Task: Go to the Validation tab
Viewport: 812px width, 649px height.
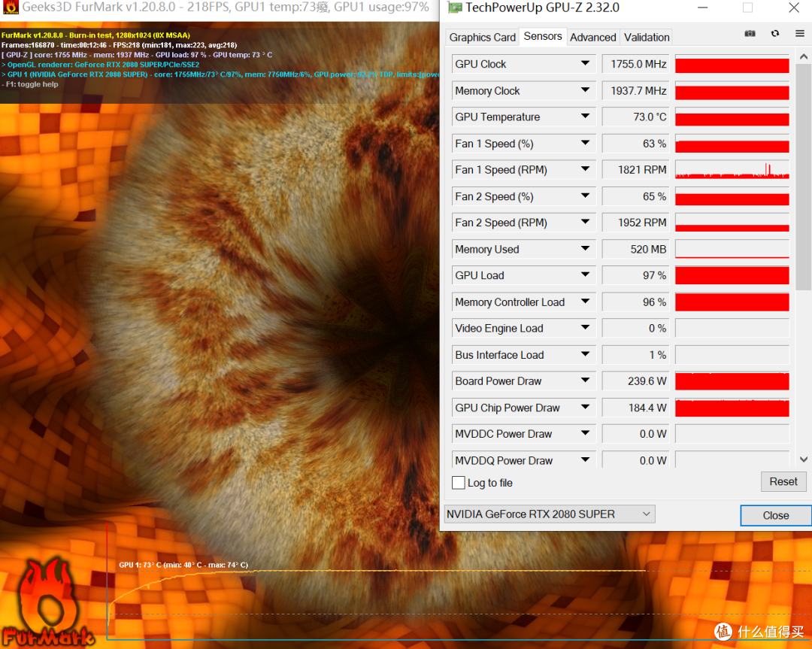Action: [647, 38]
